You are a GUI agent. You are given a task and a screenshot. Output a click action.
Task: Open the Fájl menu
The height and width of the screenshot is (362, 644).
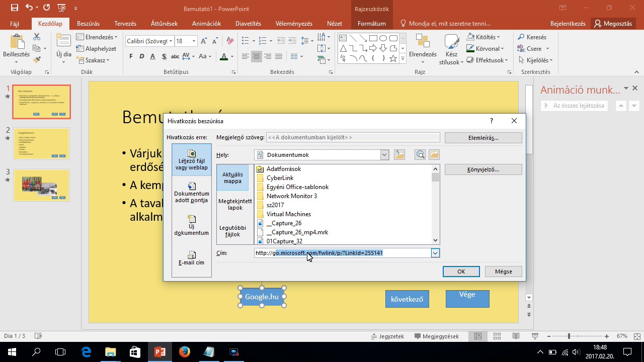click(15, 24)
